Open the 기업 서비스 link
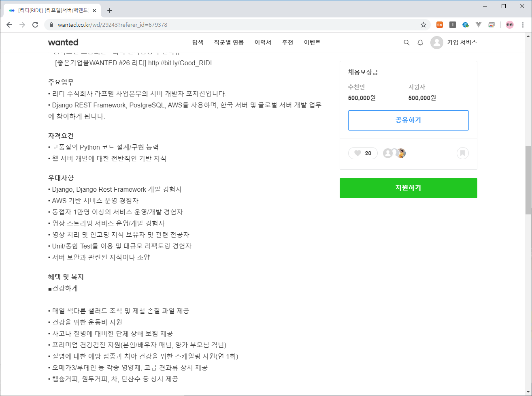 [x=462, y=42]
